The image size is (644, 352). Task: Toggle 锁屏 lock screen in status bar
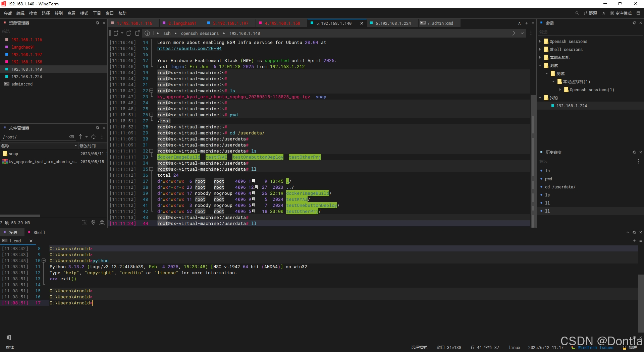tap(630, 348)
